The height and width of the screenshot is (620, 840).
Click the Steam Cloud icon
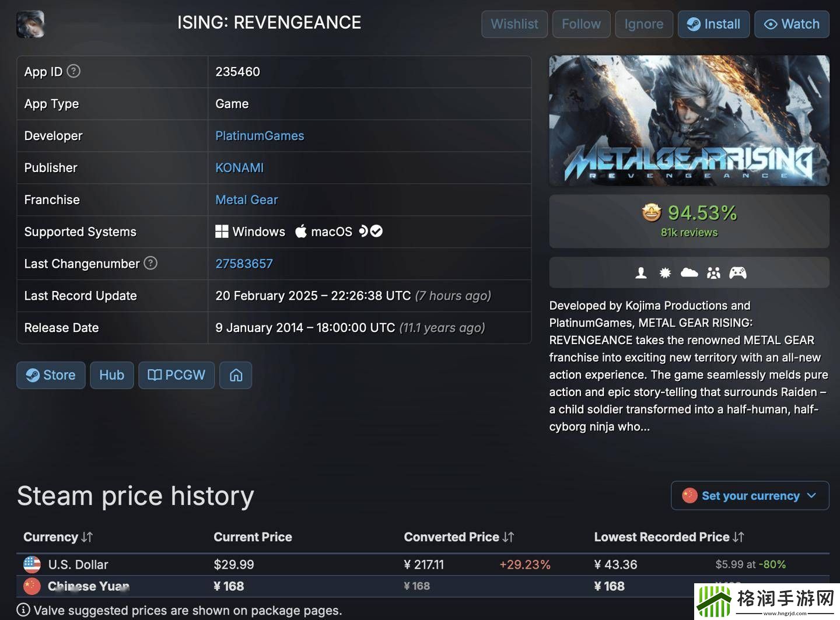click(689, 273)
